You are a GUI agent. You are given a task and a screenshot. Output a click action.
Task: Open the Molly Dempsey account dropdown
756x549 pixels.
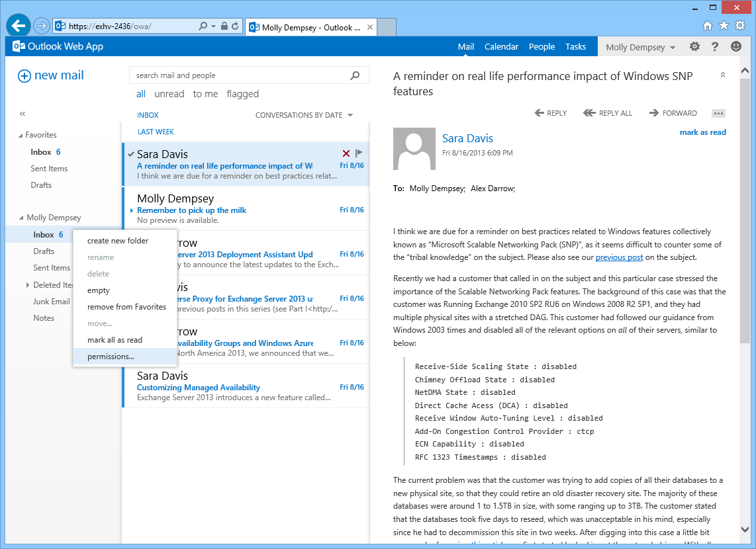coord(639,46)
